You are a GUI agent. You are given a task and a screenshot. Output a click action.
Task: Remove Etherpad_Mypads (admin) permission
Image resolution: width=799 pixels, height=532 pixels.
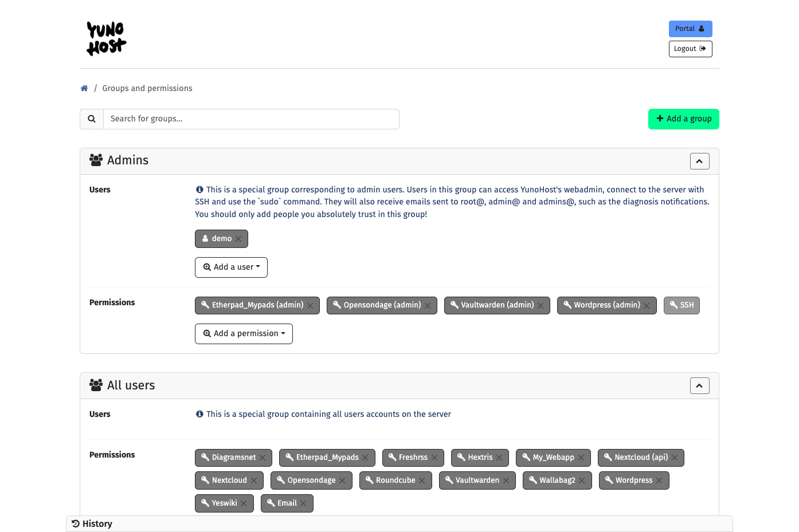pos(310,306)
